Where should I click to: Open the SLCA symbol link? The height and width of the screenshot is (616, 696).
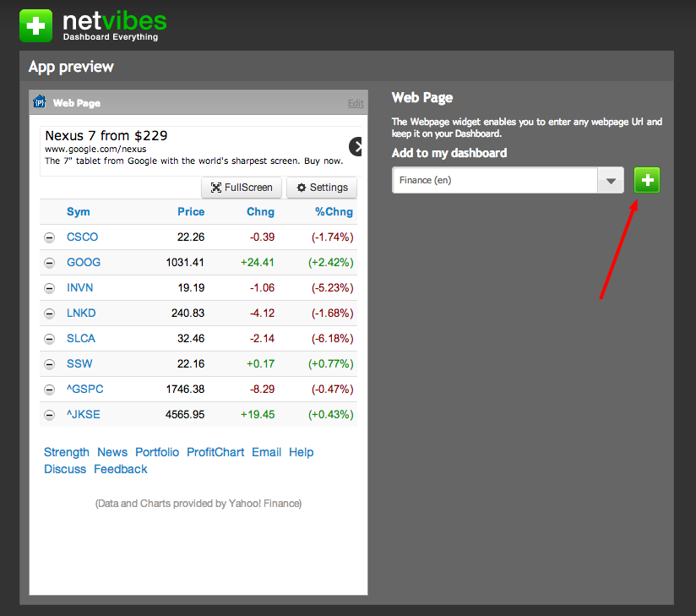coord(81,339)
